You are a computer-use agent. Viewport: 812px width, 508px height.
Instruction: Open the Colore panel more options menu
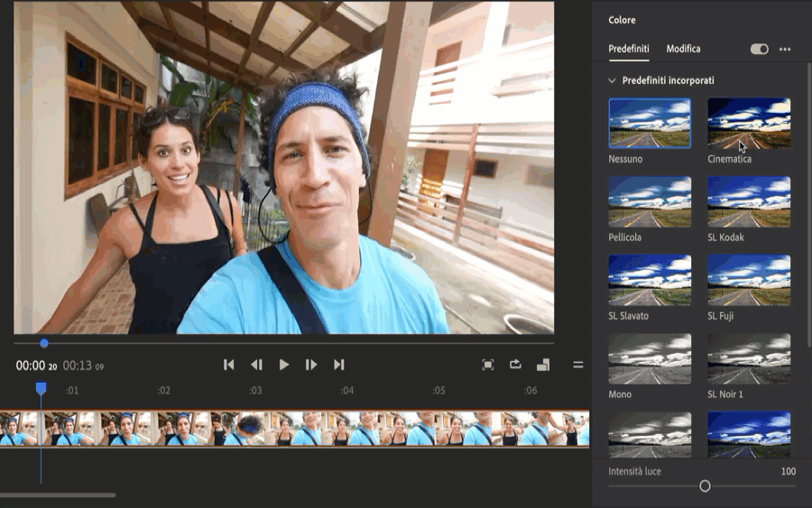[x=785, y=49]
